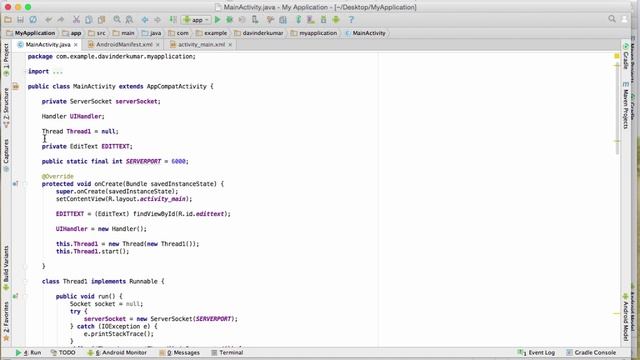Open the 6: Android Monitor tool window
The width and height of the screenshot is (640, 360).
pos(117,352)
